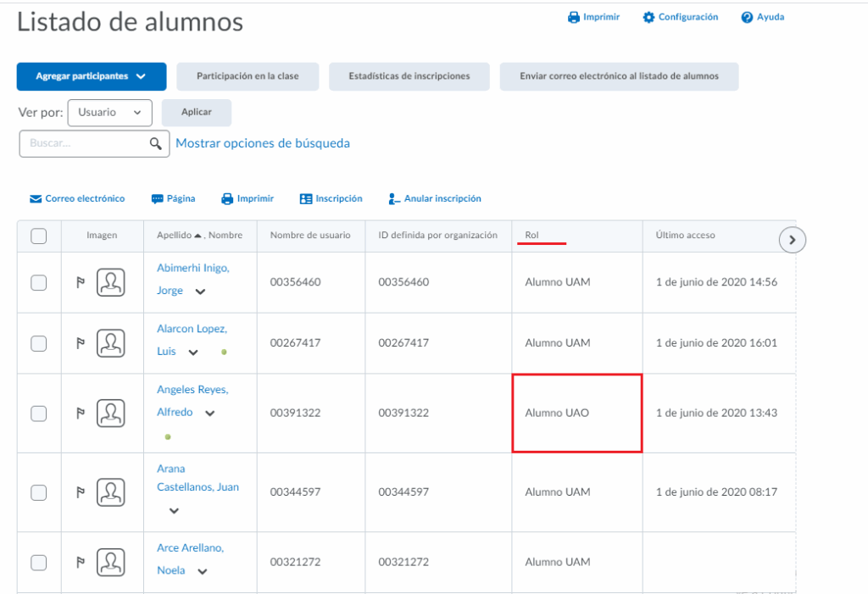Image resolution: width=868 pixels, height=594 pixels.
Task: Open the Ver por Usuario dropdown
Action: 109,113
